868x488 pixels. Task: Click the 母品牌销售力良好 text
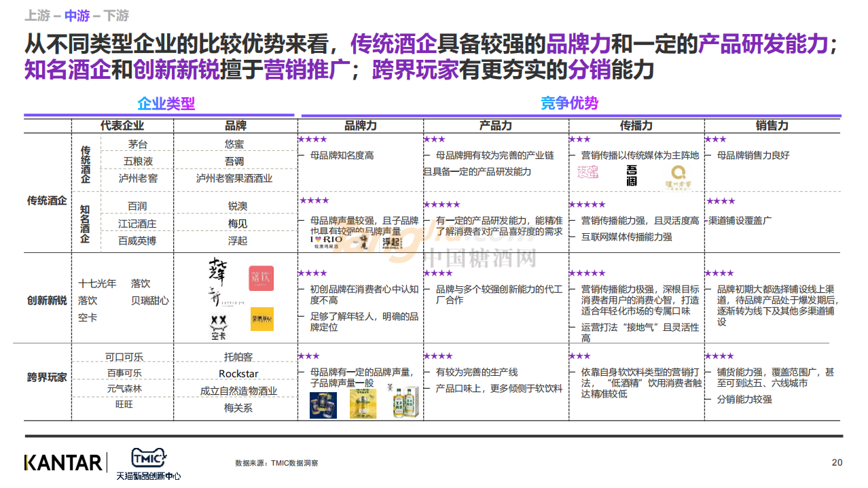[753, 156]
